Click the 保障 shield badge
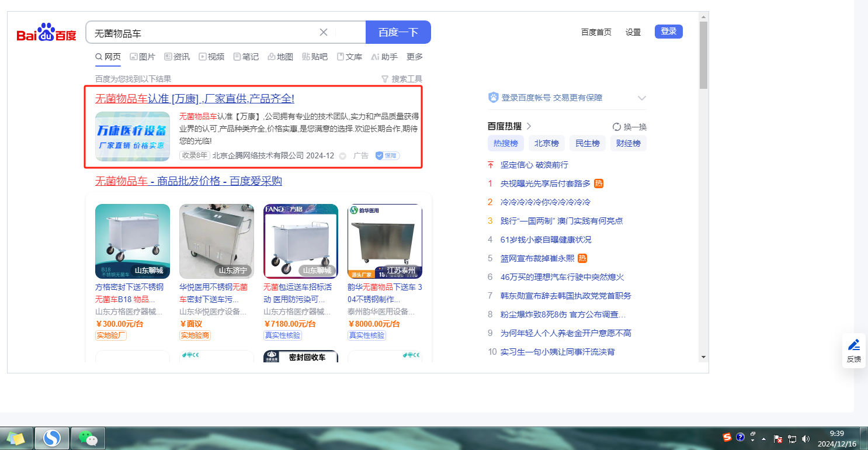This screenshot has width=868, height=450. coord(387,155)
